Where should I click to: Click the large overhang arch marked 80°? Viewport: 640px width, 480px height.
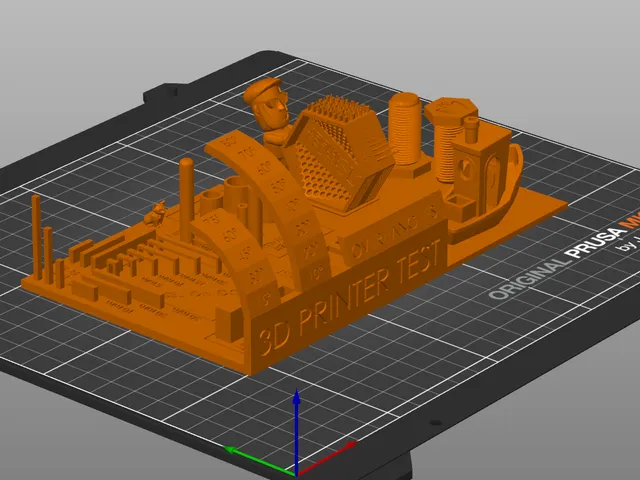pos(271,208)
